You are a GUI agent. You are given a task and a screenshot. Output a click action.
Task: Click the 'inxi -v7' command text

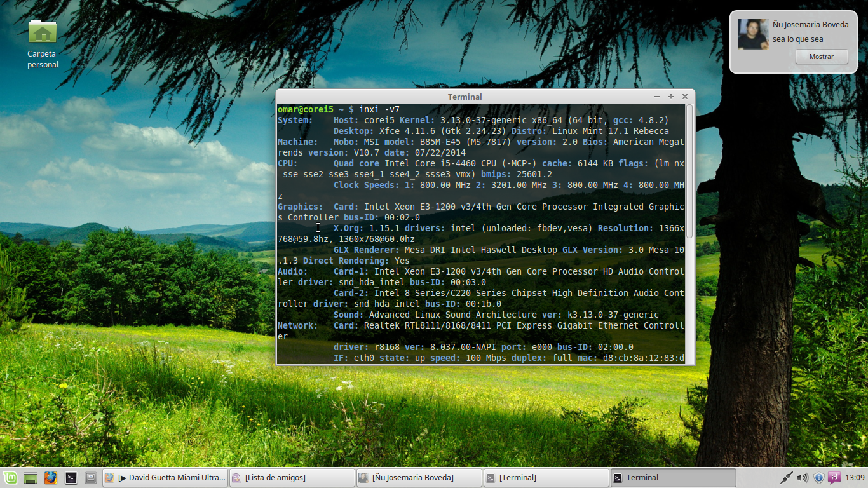click(x=379, y=109)
